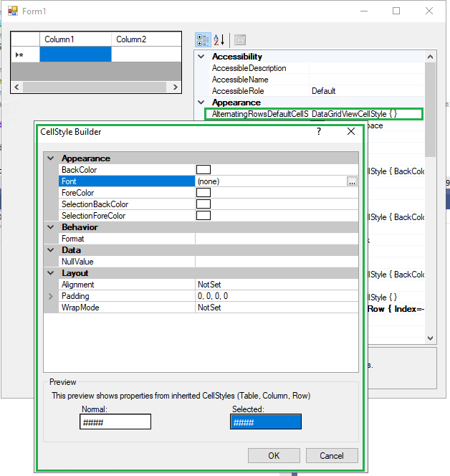The image size is (450, 476).
Task: Switch property grid to Categorized view
Action: pos(203,39)
